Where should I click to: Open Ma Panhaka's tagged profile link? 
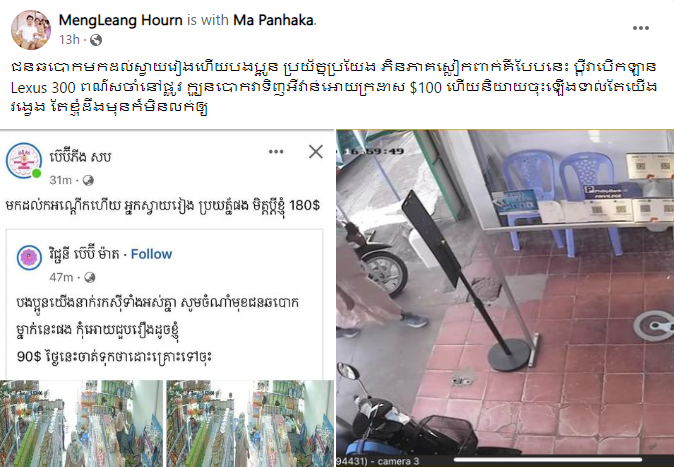tap(273, 20)
